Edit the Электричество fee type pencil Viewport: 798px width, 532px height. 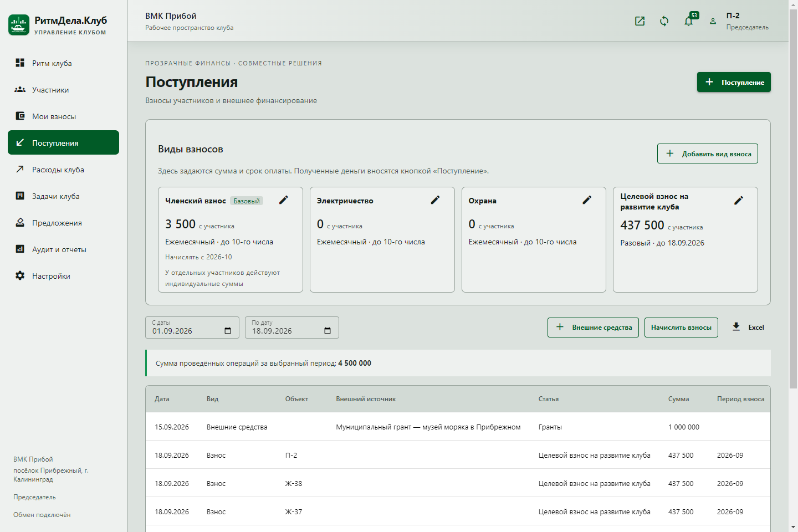[x=436, y=200]
